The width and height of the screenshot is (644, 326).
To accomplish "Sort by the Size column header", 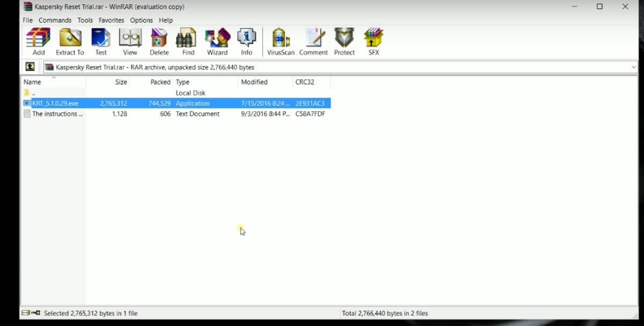I will point(121,82).
